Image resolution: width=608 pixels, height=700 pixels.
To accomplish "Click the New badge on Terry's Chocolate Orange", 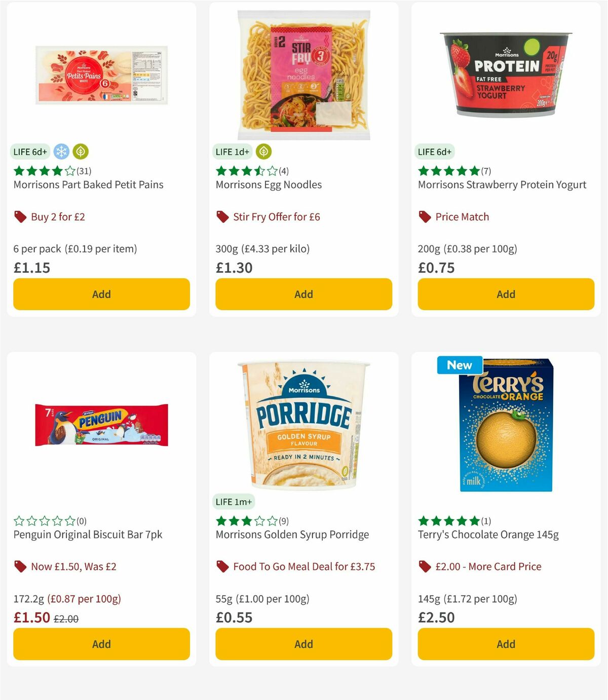I will [x=459, y=365].
